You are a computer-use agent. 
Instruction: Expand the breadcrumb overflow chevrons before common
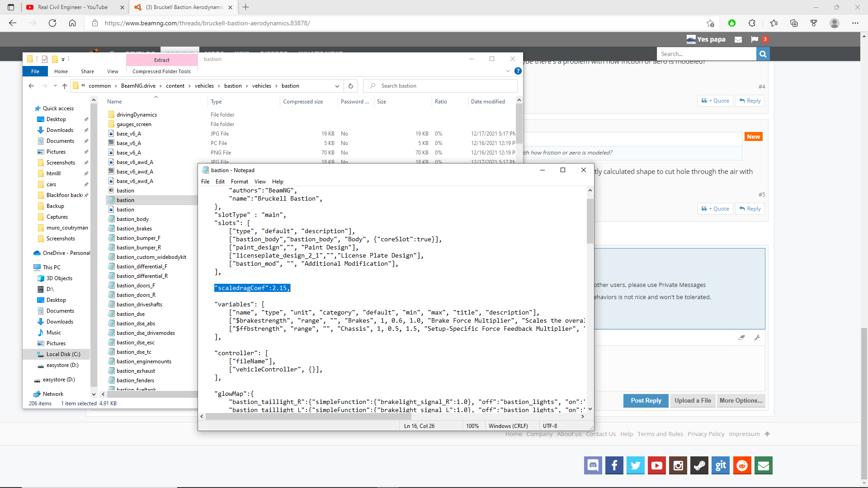83,85
